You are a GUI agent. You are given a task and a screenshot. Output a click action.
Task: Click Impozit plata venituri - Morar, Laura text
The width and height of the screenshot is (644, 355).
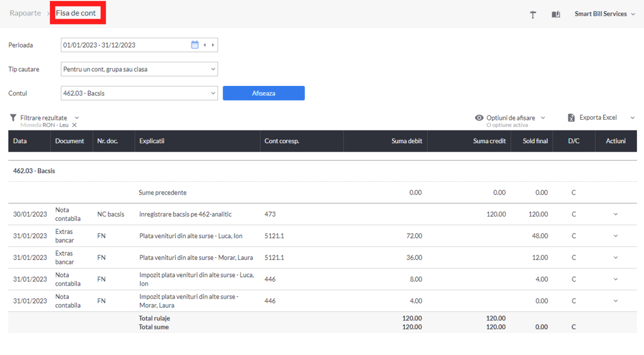(189, 301)
